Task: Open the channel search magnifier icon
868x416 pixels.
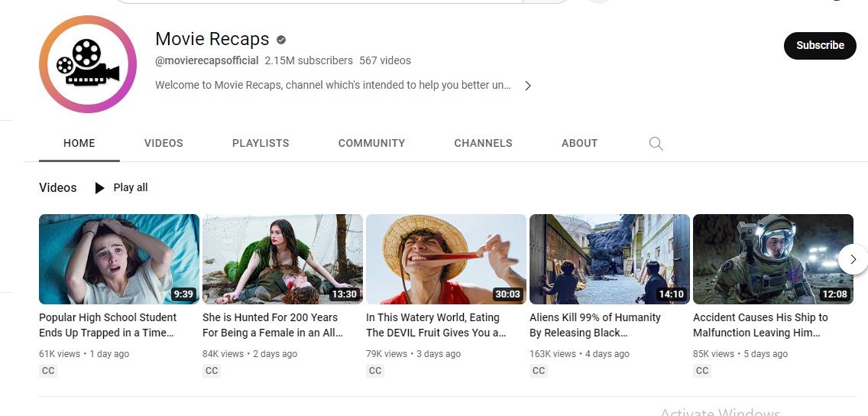Action: [x=656, y=143]
